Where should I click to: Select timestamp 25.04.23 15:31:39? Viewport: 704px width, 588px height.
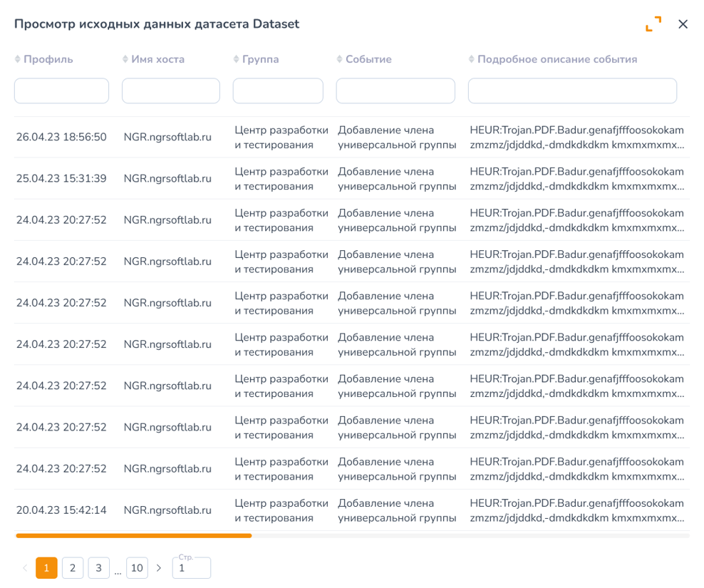[61, 178]
